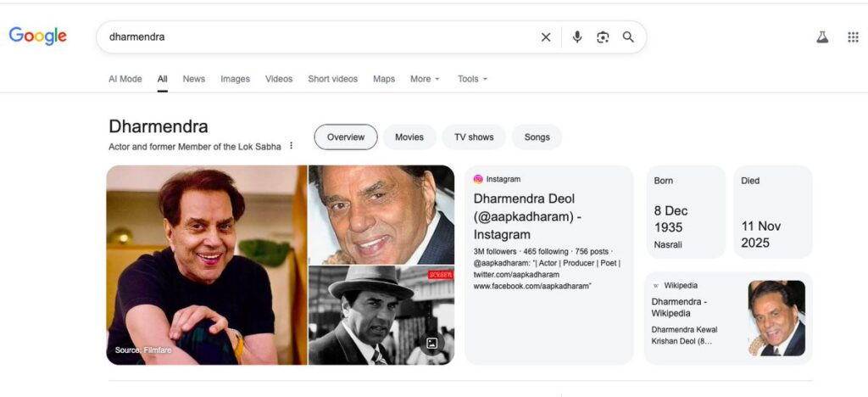The image size is (868, 397).
Task: Start voice search with the microphone icon
Action: pos(577,37)
